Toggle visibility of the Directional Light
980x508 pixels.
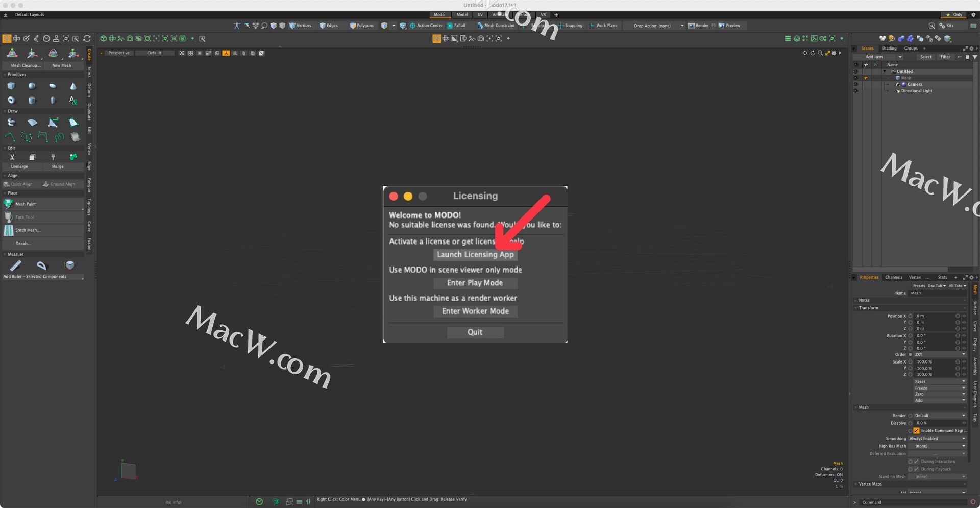[856, 91]
